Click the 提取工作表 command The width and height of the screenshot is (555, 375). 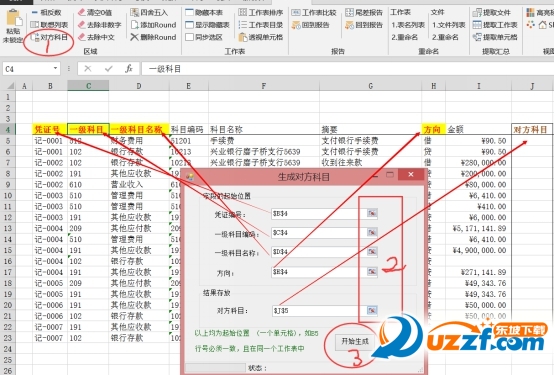[x=495, y=25]
